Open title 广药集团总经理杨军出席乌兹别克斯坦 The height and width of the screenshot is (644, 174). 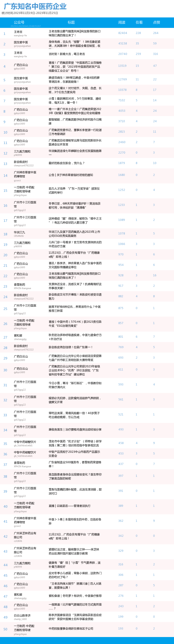pos(75,142)
